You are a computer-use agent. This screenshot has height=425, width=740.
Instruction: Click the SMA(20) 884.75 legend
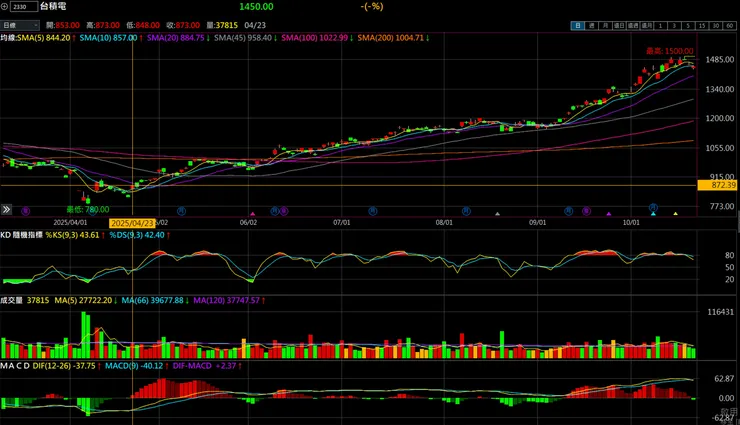click(178, 38)
